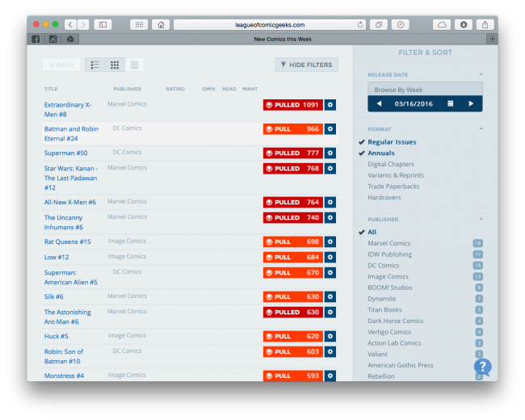
Task: Open the Huck #5 title link
Action: [x=57, y=336]
